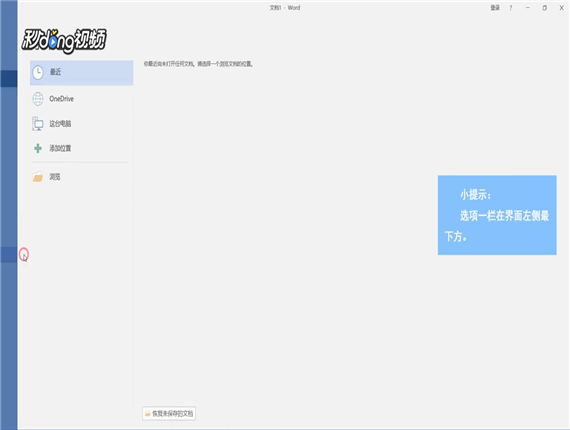The width and height of the screenshot is (570, 430).
Task: Open the Help question mark icon
Action: 511,8
